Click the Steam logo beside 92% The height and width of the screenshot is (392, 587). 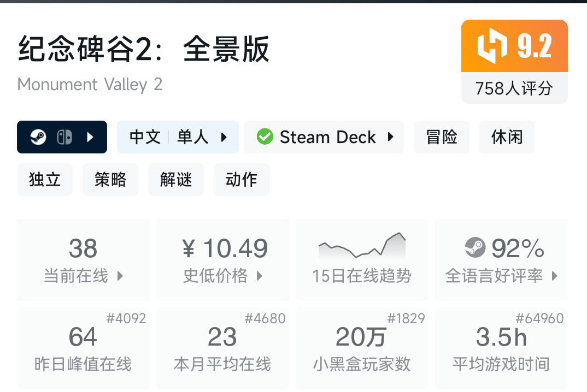pos(476,248)
